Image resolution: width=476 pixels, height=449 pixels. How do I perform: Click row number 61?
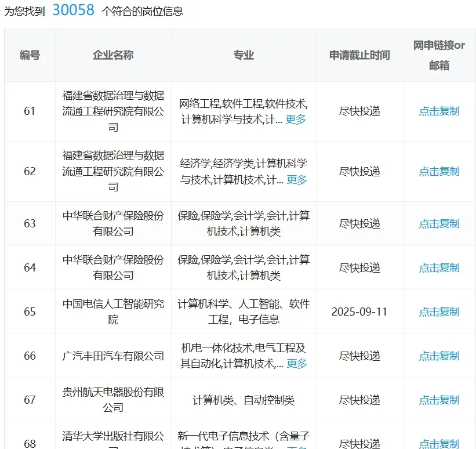click(30, 111)
